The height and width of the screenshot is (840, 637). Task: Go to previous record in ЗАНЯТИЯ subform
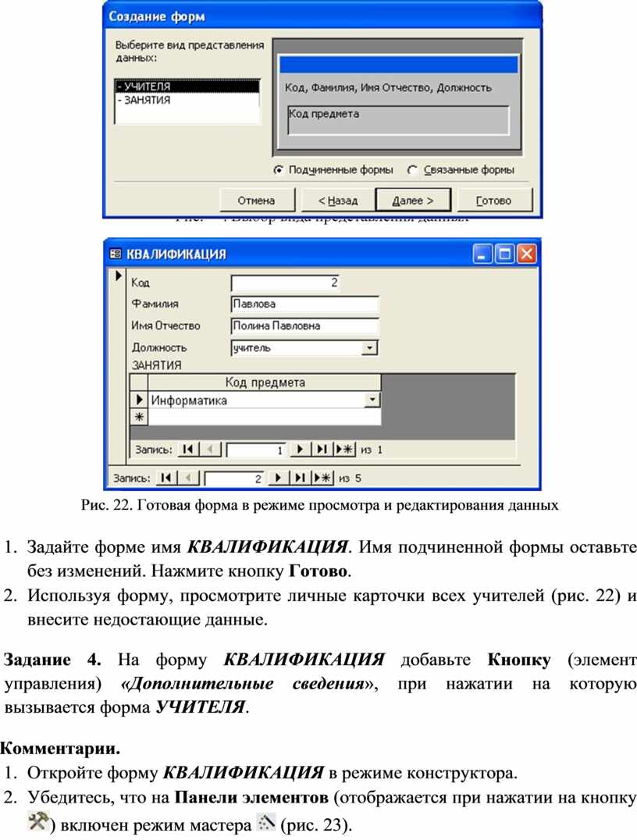(211, 449)
